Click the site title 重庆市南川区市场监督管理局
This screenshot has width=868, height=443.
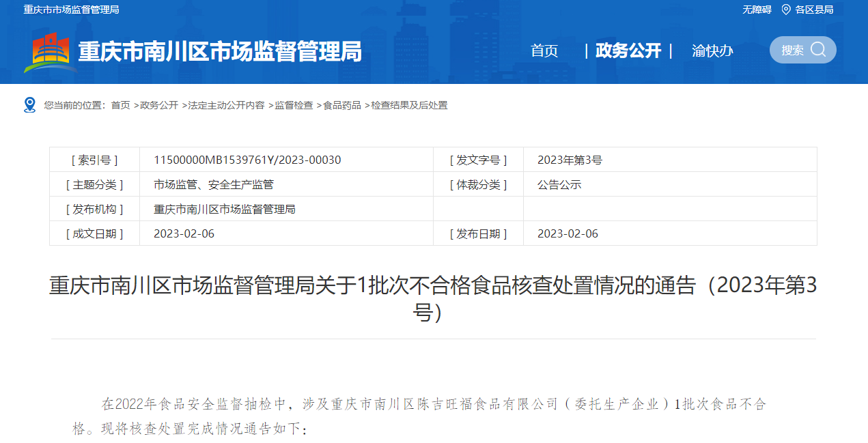tap(220, 52)
